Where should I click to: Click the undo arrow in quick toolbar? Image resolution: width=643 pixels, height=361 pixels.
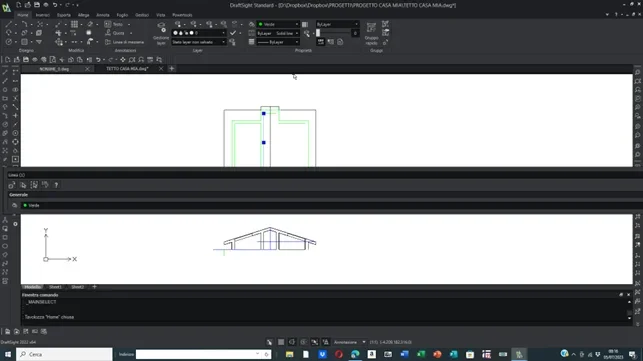pos(55,5)
